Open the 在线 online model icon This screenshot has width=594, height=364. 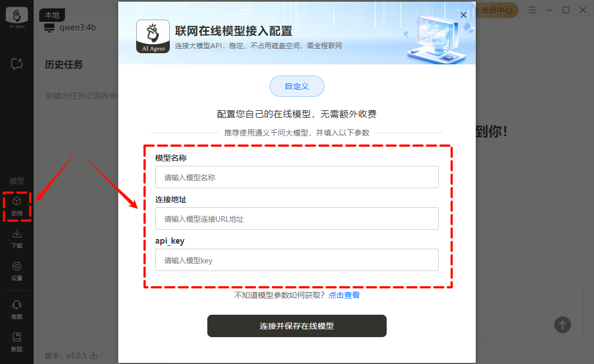coord(17,206)
